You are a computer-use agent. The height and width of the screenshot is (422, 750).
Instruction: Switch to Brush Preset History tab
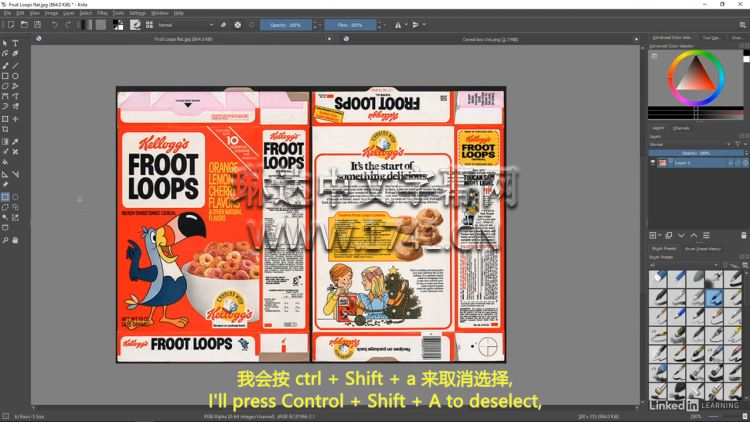coord(703,249)
